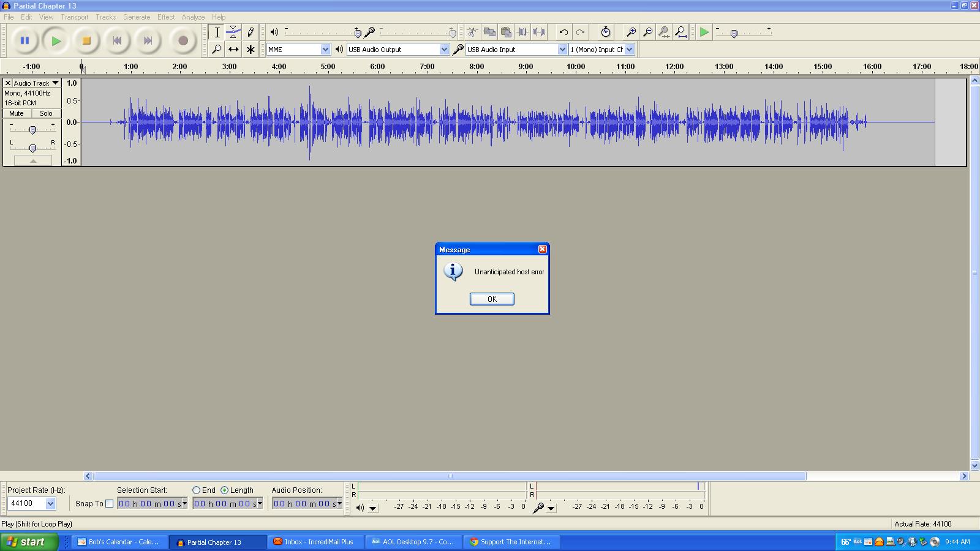The width and height of the screenshot is (980, 551).
Task: Switch to Inbox - IncrediMail Plus taskbar item
Action: pos(315,542)
